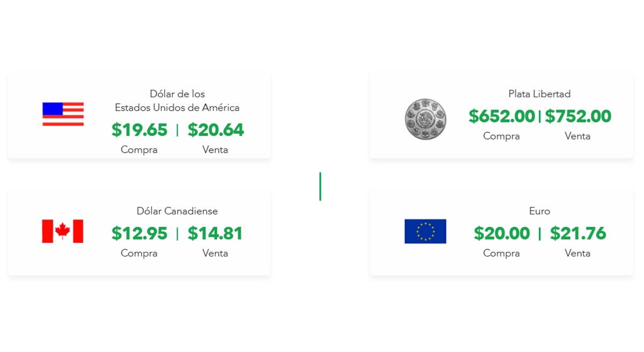Select the Plata Libertad $652.00 compra price

point(502,117)
